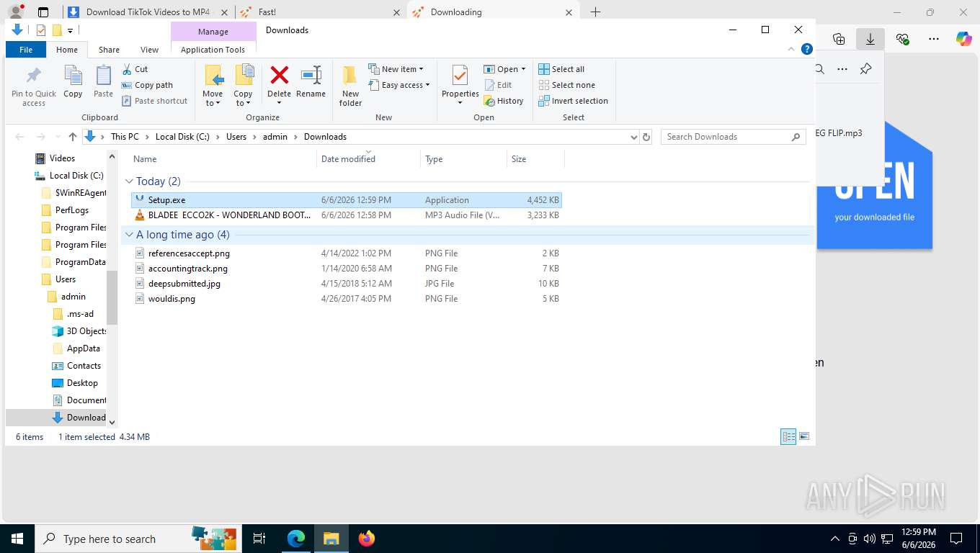Screen dimensions: 980x553
Task: Open Videos in navigation pane
Action: (x=62, y=158)
